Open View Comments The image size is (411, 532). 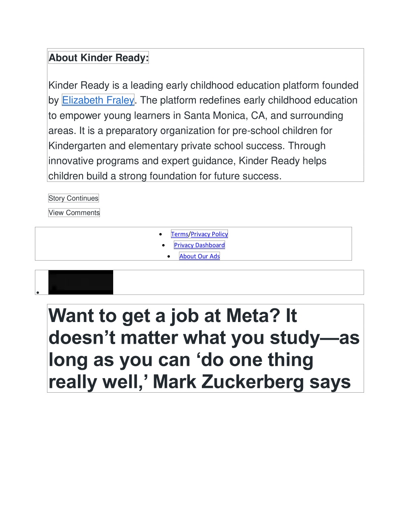coord(74,213)
